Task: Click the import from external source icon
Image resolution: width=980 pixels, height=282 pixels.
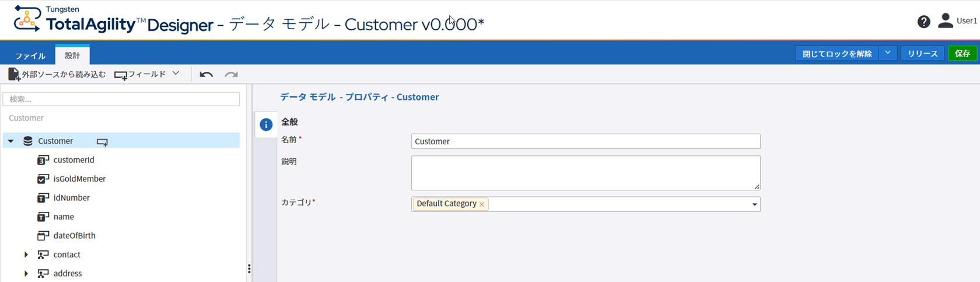Action: 13,75
